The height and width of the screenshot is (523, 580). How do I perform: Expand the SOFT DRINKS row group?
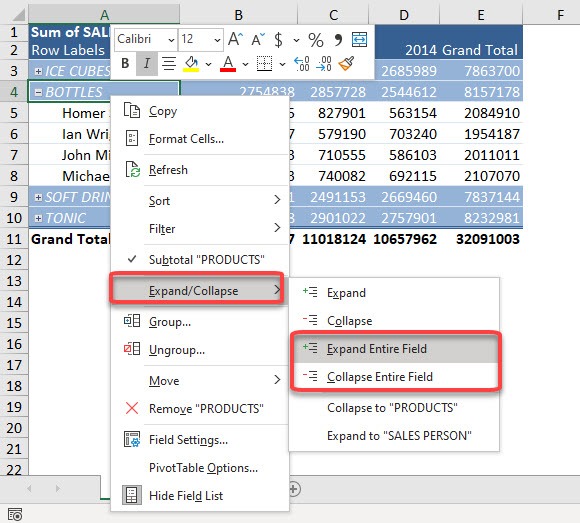coord(38,197)
